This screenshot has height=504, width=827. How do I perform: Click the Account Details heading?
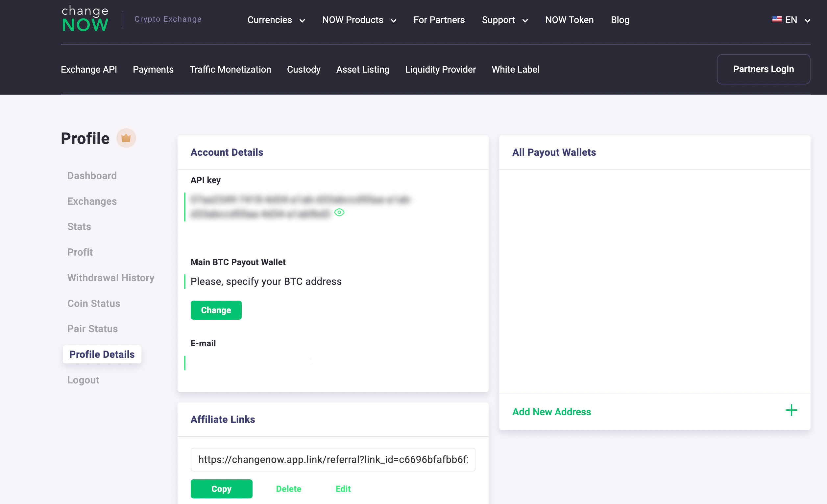(x=227, y=152)
